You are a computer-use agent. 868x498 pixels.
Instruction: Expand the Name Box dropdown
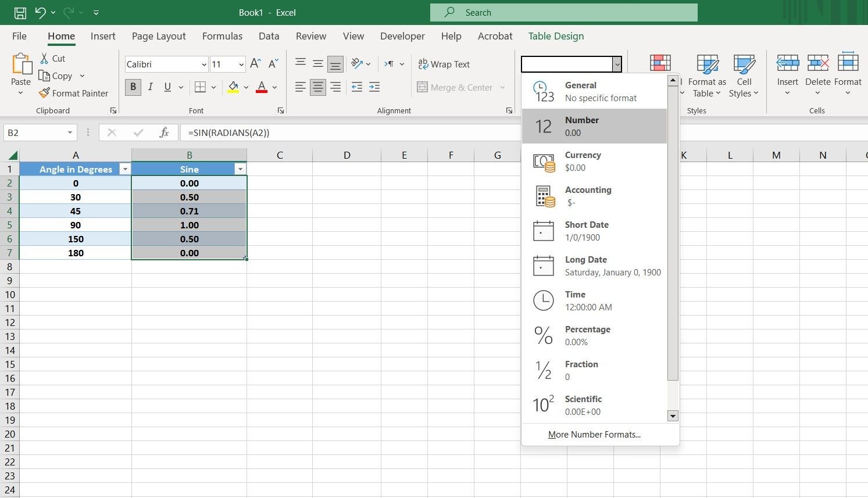coord(70,132)
